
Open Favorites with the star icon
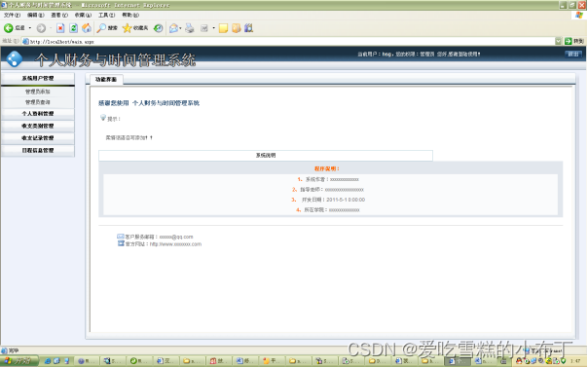[128, 28]
